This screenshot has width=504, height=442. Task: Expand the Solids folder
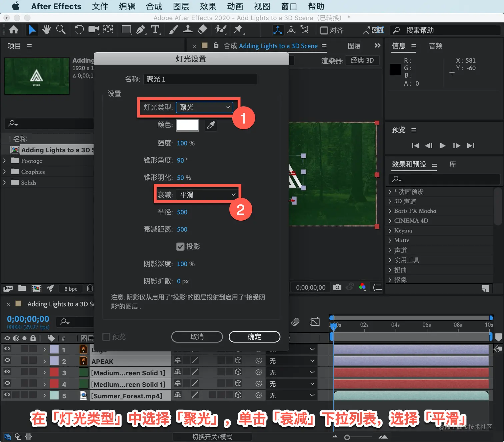point(4,183)
